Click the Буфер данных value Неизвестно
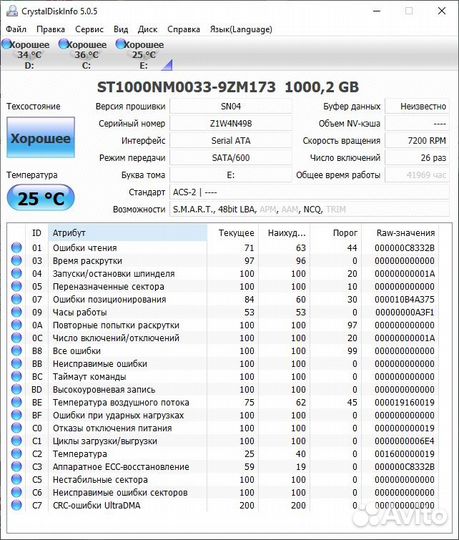This screenshot has width=459, height=540. click(x=417, y=106)
